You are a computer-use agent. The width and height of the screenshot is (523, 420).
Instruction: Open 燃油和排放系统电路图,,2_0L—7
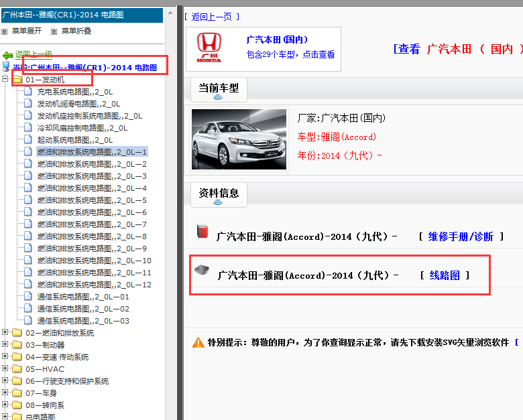(x=92, y=224)
